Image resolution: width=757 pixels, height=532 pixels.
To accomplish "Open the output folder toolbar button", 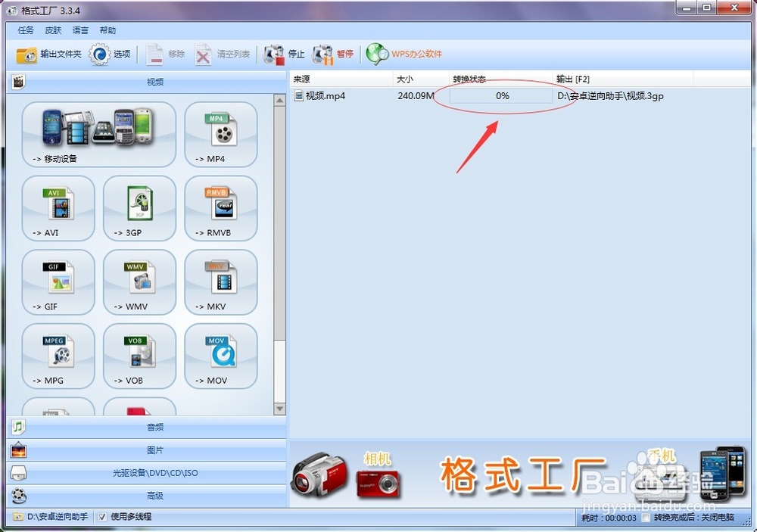I will [48, 54].
